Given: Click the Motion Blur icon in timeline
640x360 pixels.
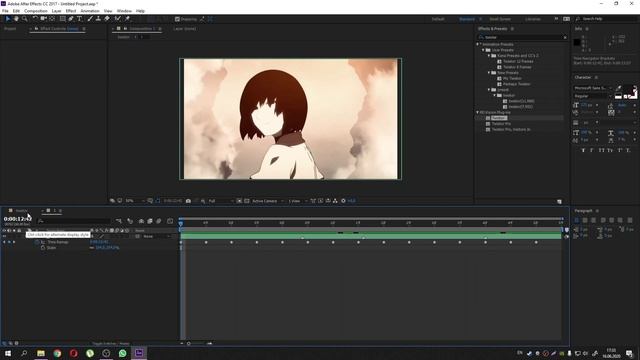Looking at the screenshot, I should [159, 221].
